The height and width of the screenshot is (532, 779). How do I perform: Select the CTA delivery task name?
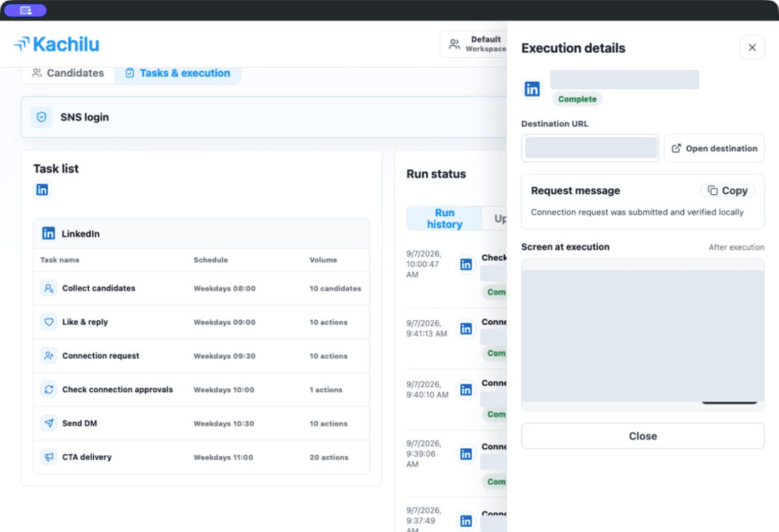pos(87,457)
